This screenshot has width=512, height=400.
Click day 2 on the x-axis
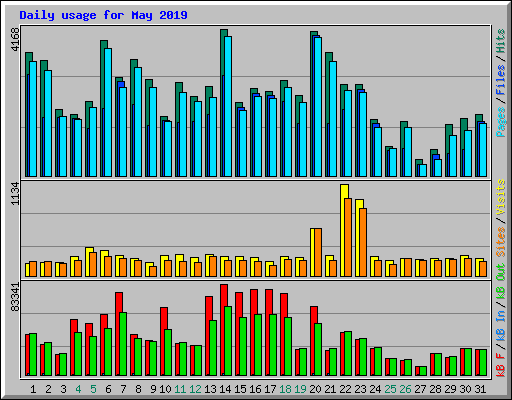pos(48,389)
